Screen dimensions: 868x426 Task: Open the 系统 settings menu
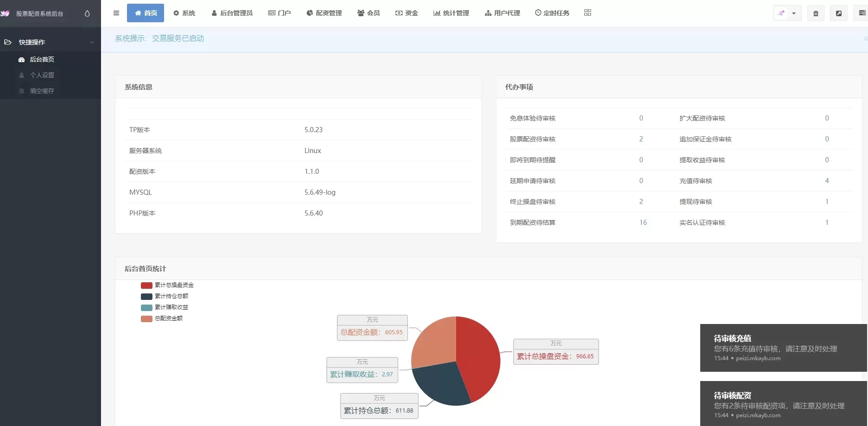click(184, 13)
